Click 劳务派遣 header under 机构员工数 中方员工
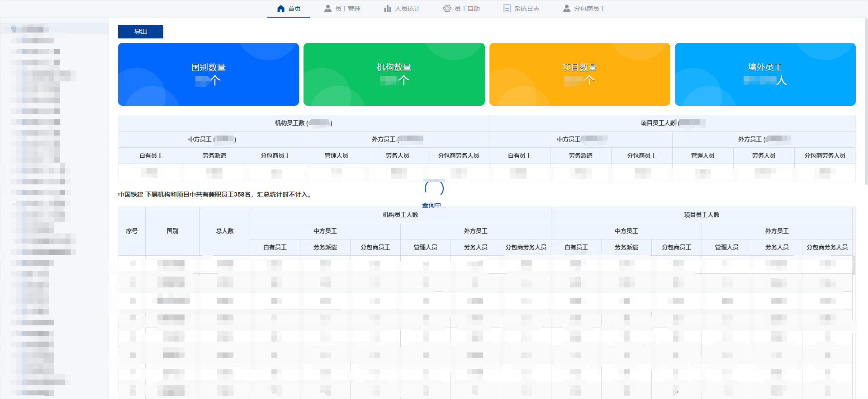This screenshot has height=399, width=868. point(214,155)
